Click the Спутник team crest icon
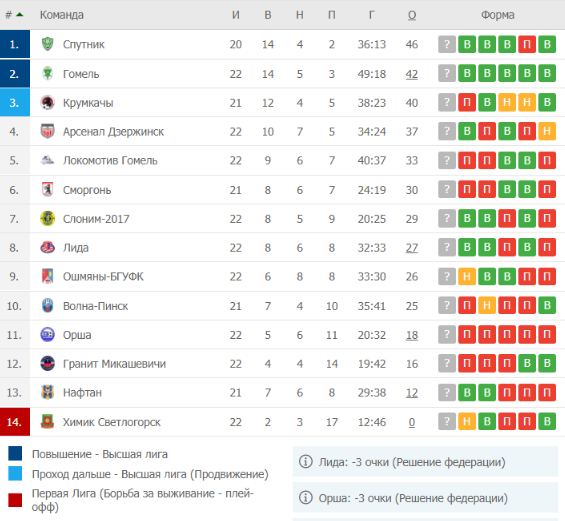This screenshot has height=521, width=565. coord(47,44)
